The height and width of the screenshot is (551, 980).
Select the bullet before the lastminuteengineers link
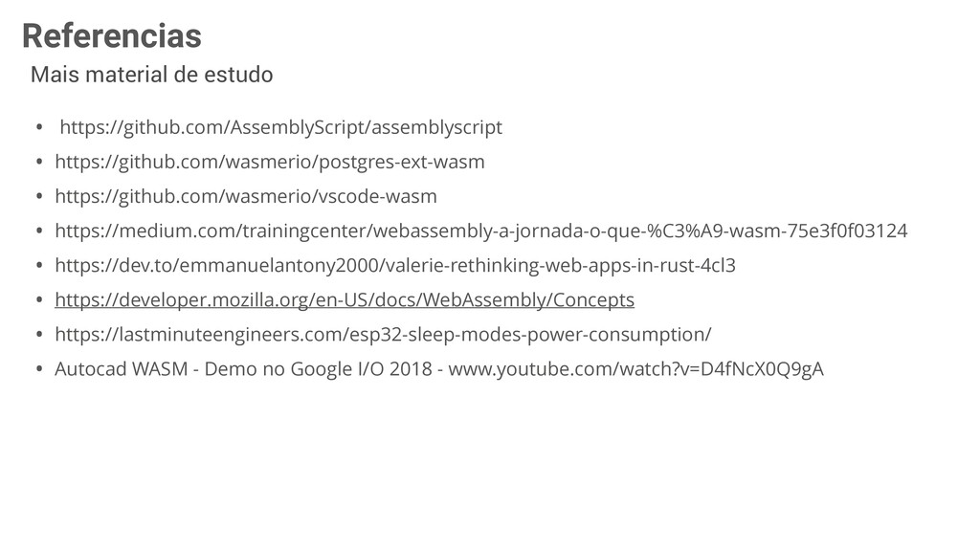[x=39, y=334]
